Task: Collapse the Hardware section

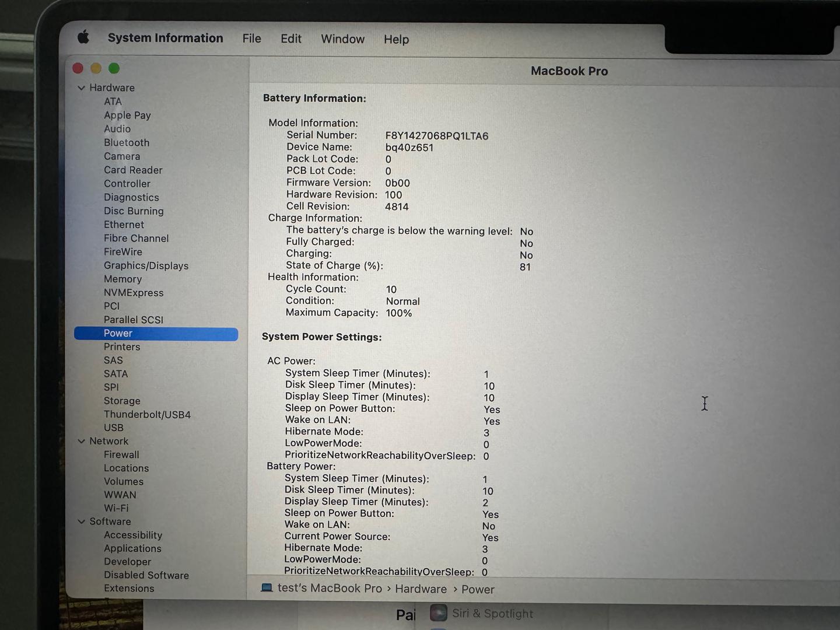Action: pyautogui.click(x=81, y=88)
